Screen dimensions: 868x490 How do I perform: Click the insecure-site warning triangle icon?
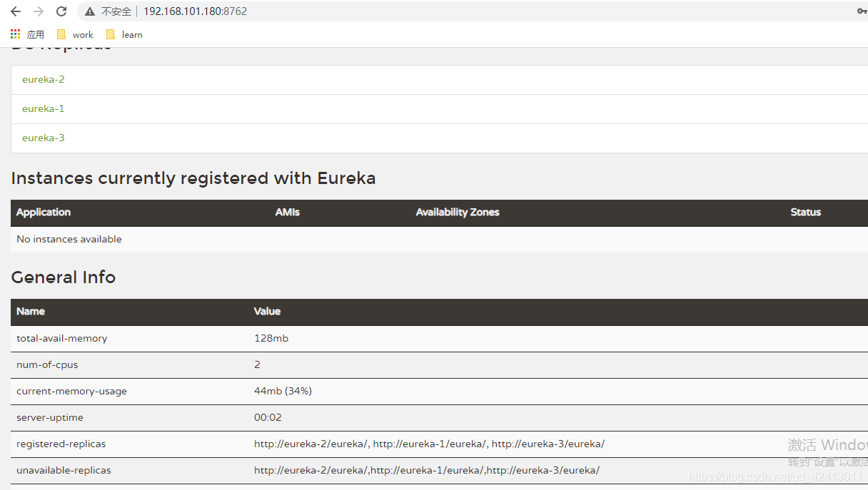pyautogui.click(x=89, y=11)
